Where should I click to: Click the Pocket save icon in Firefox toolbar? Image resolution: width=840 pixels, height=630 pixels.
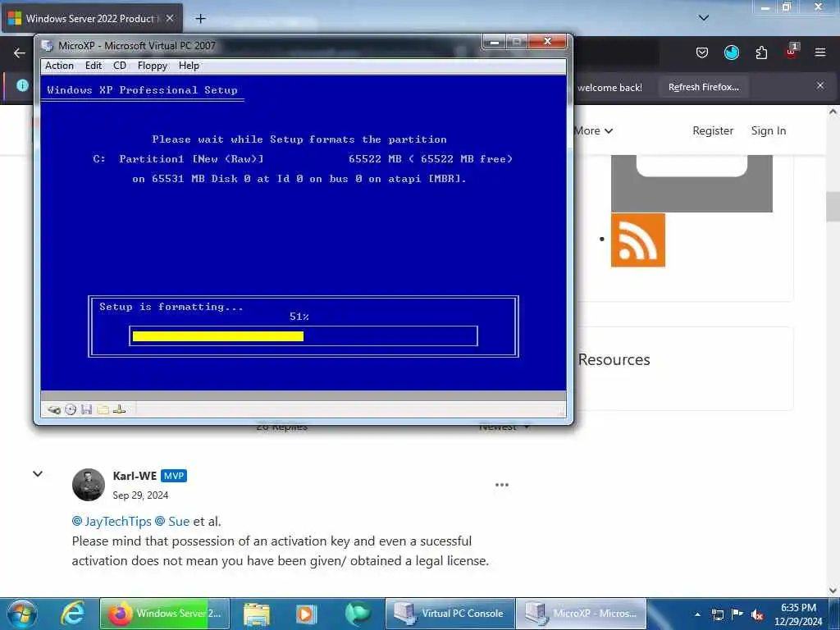pyautogui.click(x=702, y=52)
